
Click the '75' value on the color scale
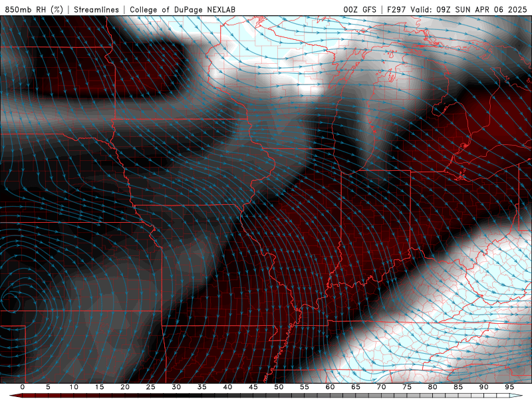point(407,387)
